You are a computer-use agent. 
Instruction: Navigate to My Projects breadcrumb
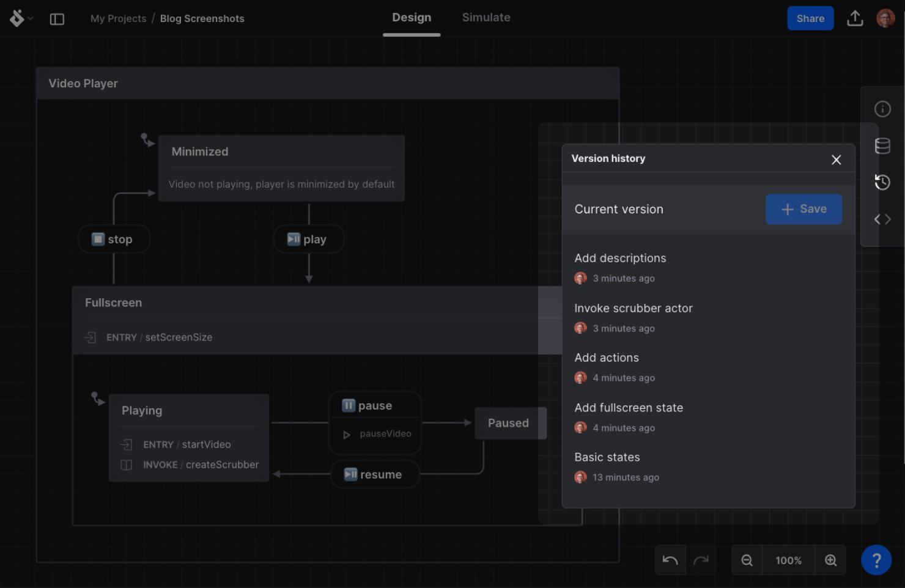118,18
